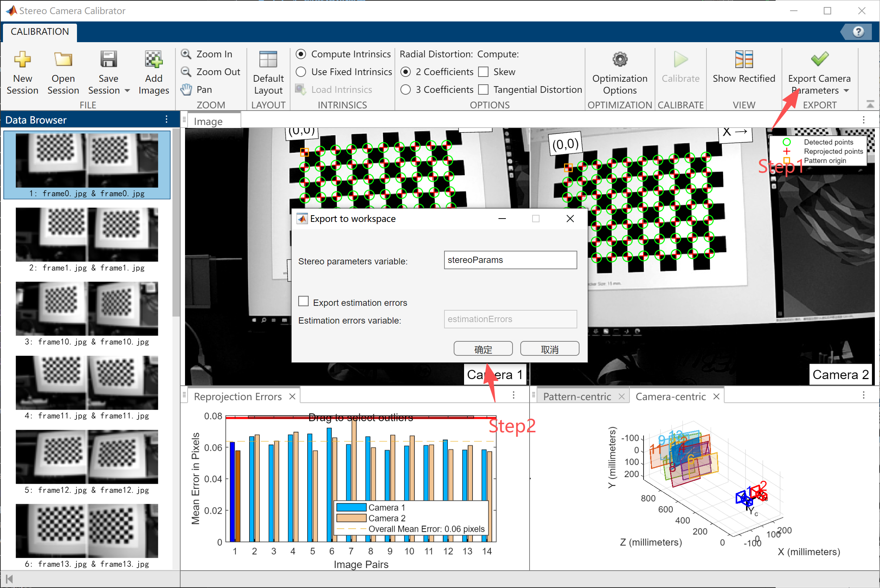Check Export estimation errors box
This screenshot has height=588, width=880.
click(303, 301)
